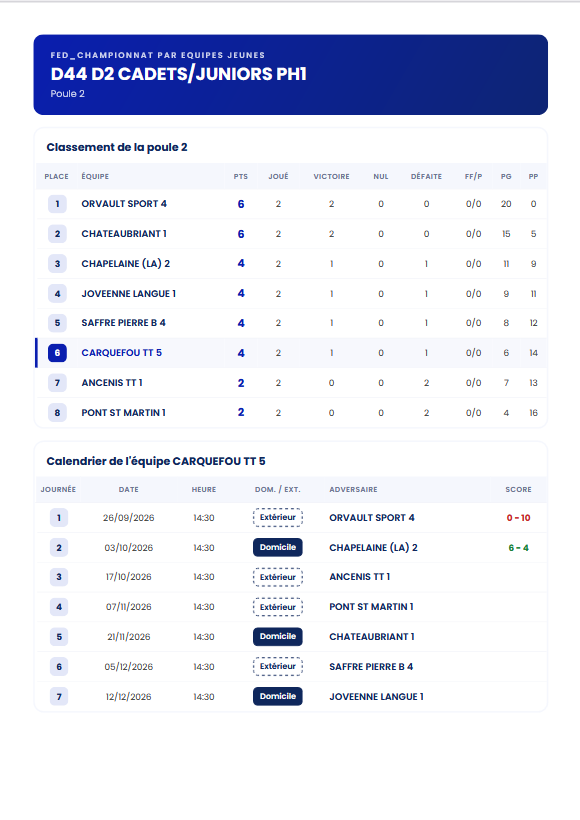Open team CHAPELAINE (LA) 2 in standings
The height and width of the screenshot is (820, 580).
126,264
